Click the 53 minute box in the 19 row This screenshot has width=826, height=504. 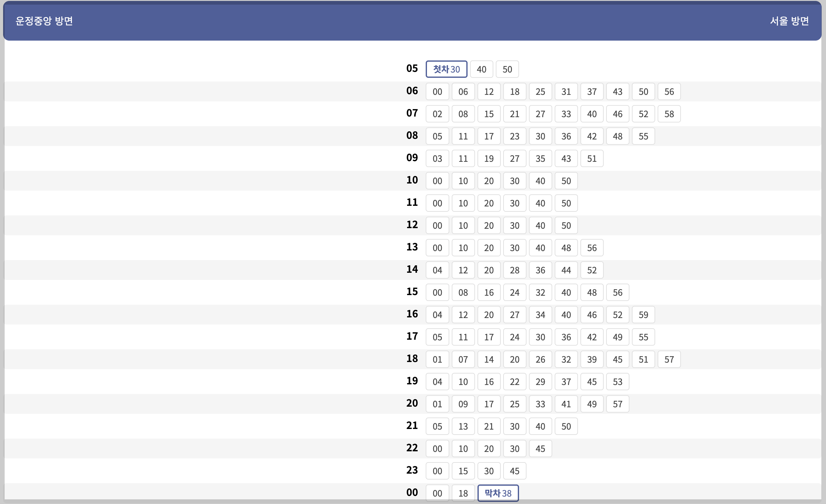click(618, 382)
